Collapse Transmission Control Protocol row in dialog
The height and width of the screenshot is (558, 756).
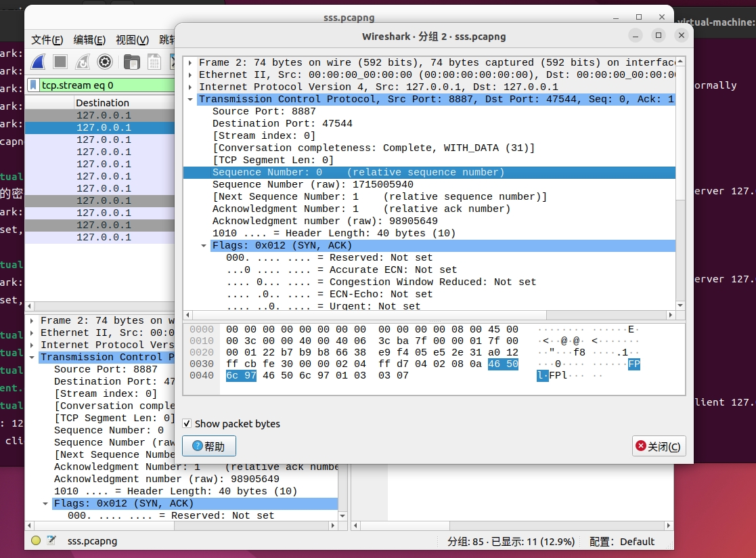(x=190, y=100)
